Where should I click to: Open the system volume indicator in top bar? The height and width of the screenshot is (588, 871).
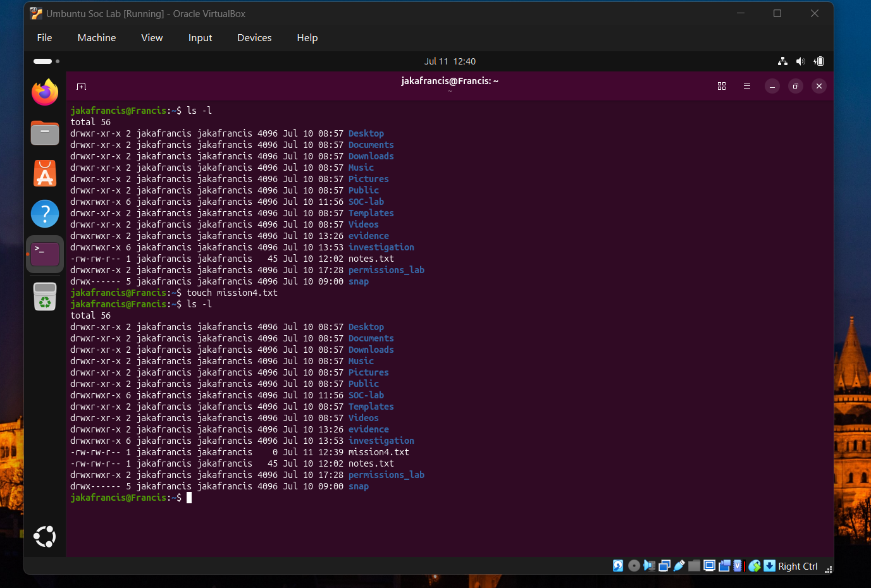coord(800,61)
